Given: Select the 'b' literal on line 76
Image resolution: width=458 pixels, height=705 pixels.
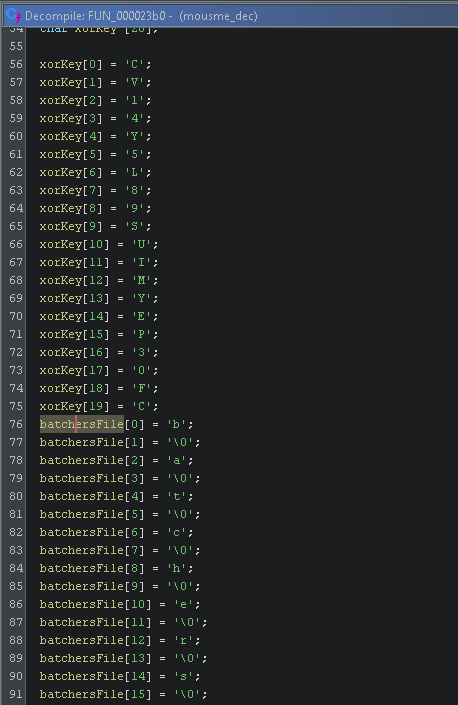Looking at the screenshot, I should click(177, 424).
